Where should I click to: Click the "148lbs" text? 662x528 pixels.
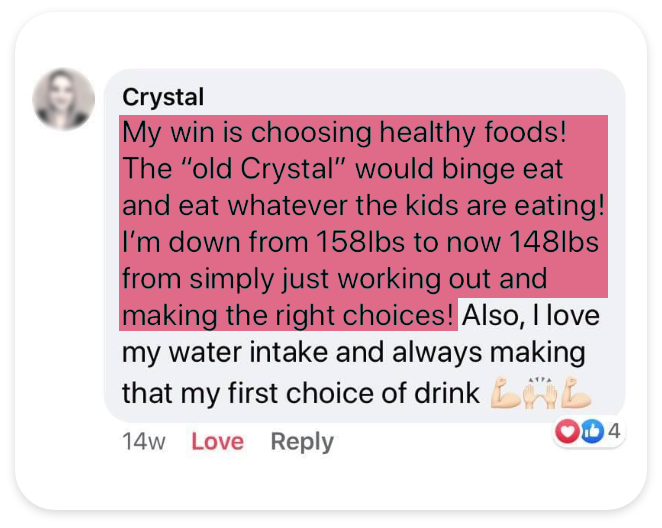pos(554,242)
